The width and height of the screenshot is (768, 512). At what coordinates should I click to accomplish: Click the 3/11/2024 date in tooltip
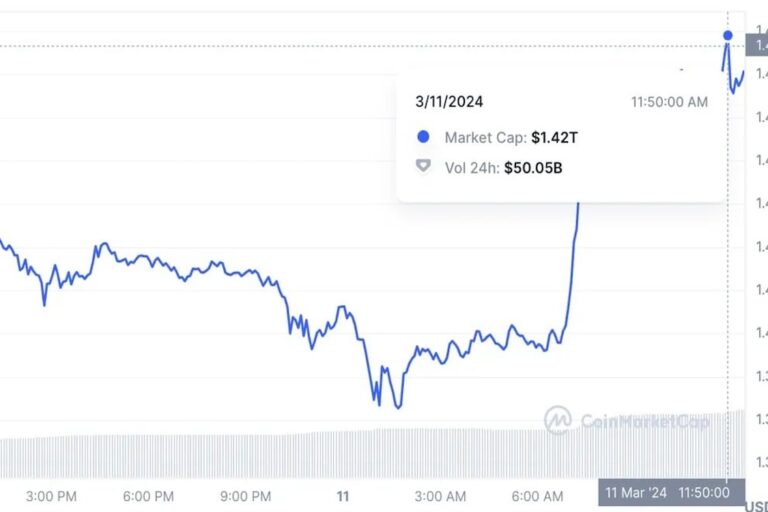pyautogui.click(x=449, y=102)
